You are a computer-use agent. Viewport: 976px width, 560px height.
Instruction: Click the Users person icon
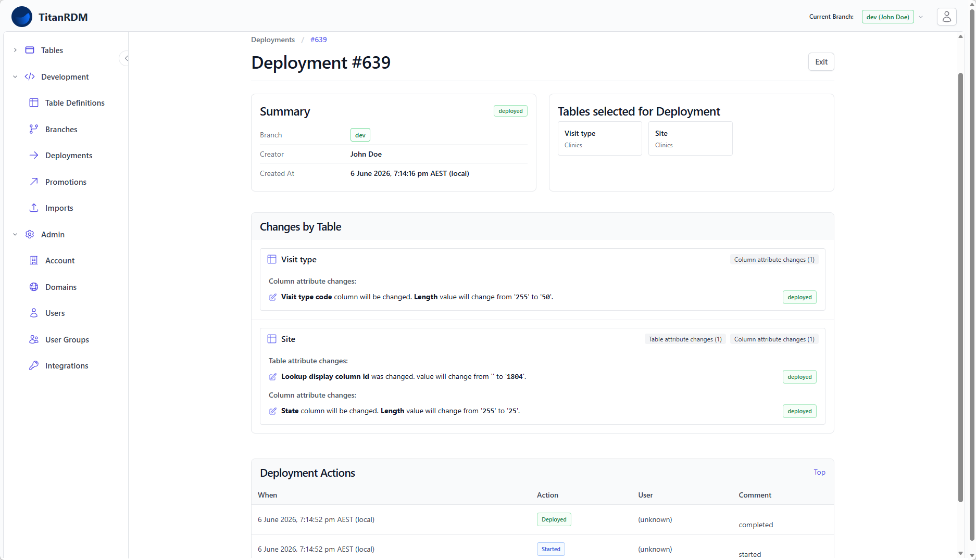34,313
